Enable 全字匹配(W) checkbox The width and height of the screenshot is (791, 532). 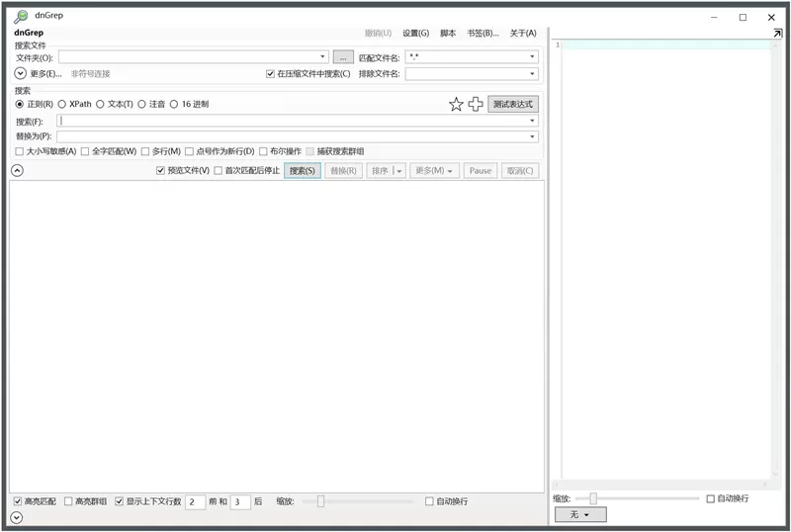point(85,151)
